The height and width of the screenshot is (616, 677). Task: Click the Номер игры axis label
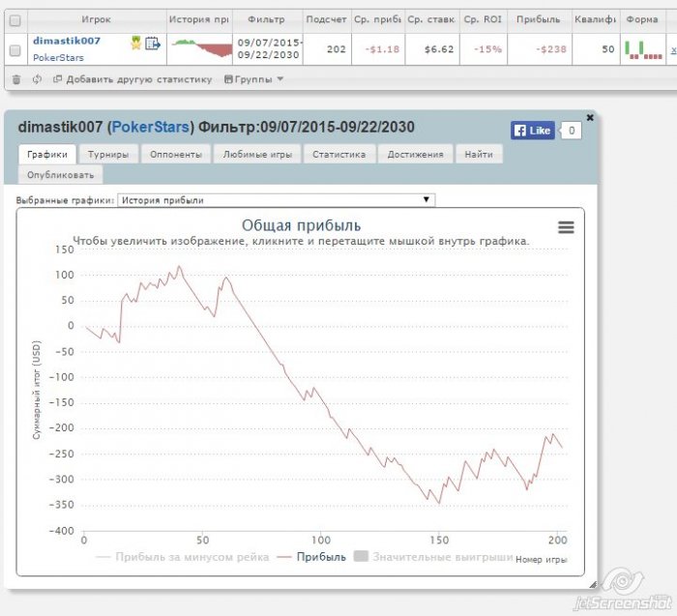[541, 560]
